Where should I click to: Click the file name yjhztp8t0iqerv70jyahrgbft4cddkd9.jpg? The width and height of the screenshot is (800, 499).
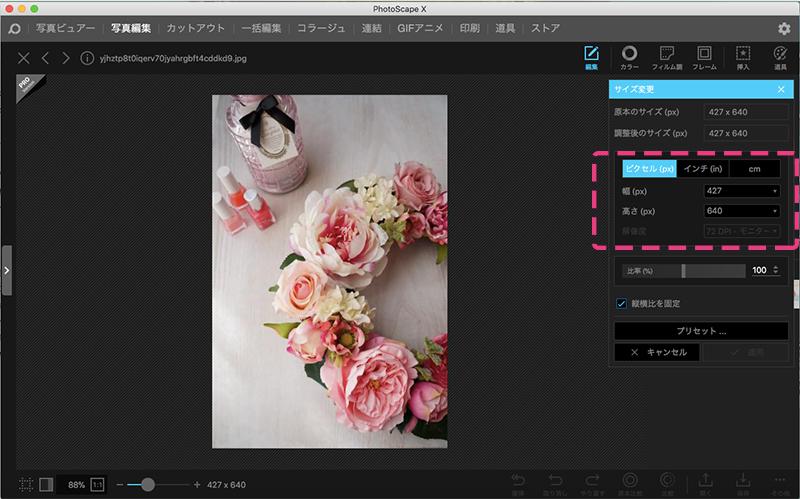tap(173, 58)
